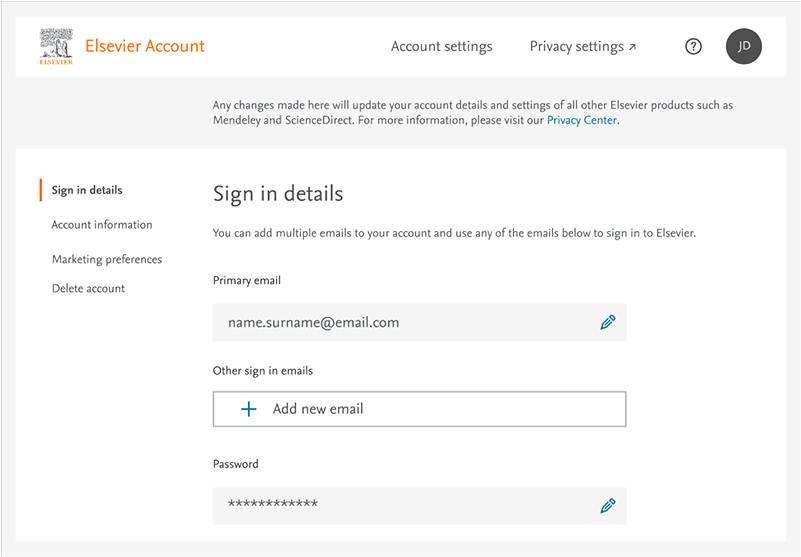Click the name.surname@email.com email field

tap(400, 322)
